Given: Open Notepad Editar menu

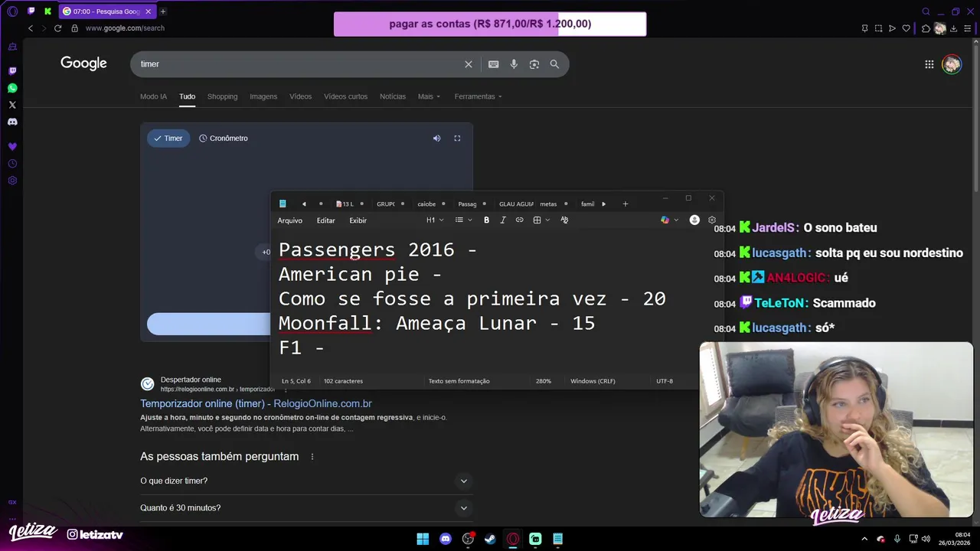Looking at the screenshot, I should click(326, 220).
